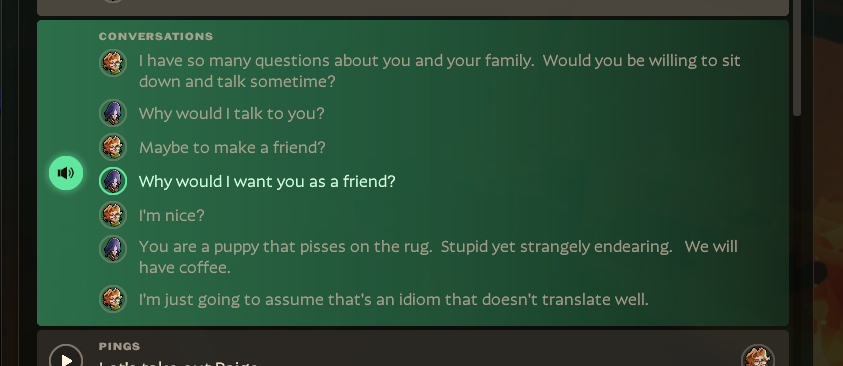This screenshot has height=366, width=843.
Task: Select the line "You are a puppy that pisses on the rug"
Action: coord(438,257)
